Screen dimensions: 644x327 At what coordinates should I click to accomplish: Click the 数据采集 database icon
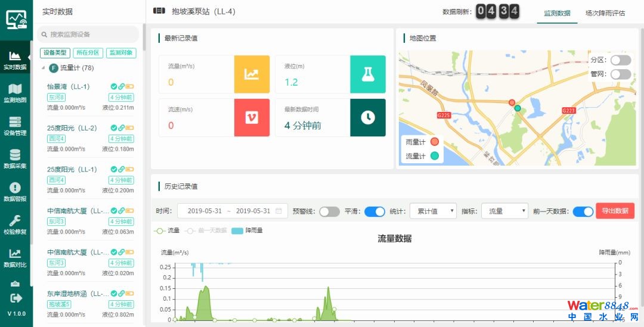coord(16,155)
